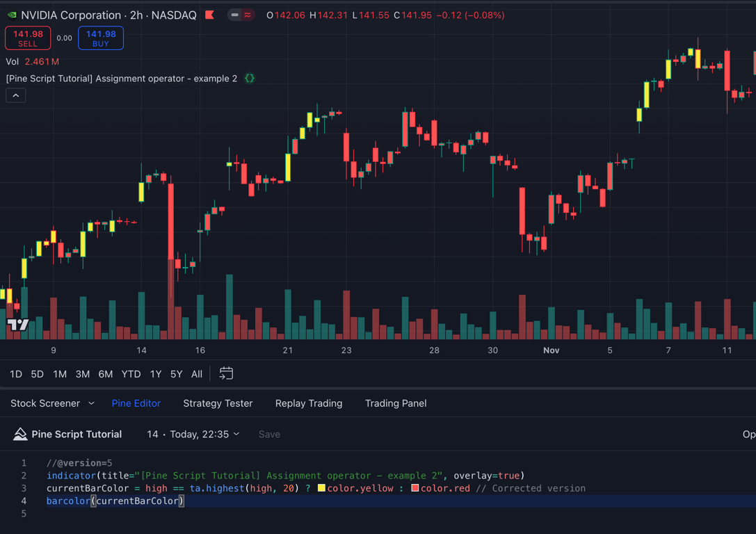Click the indicator function call on line 2
Image resolution: width=756 pixels, height=534 pixels.
72,476
